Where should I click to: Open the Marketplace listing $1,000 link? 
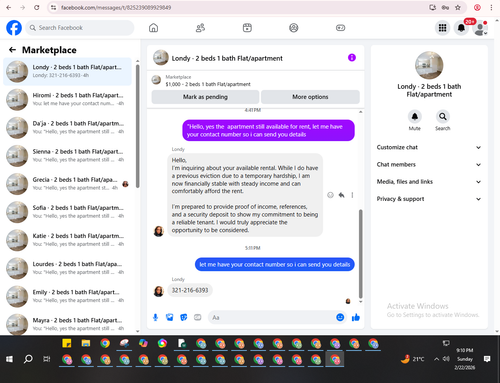click(x=208, y=84)
